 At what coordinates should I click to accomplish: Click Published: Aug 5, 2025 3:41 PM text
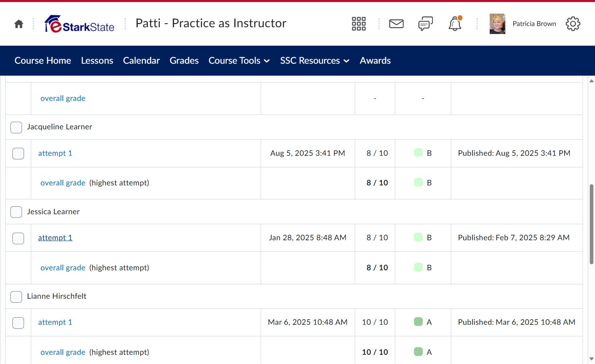pyautogui.click(x=514, y=153)
